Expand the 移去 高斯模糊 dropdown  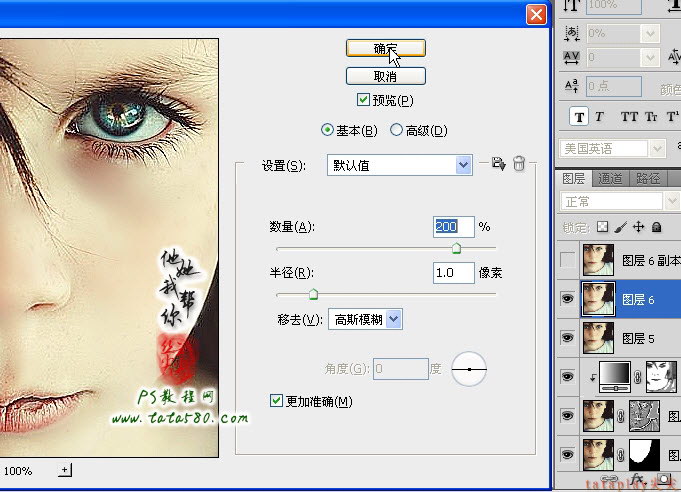[365, 320]
